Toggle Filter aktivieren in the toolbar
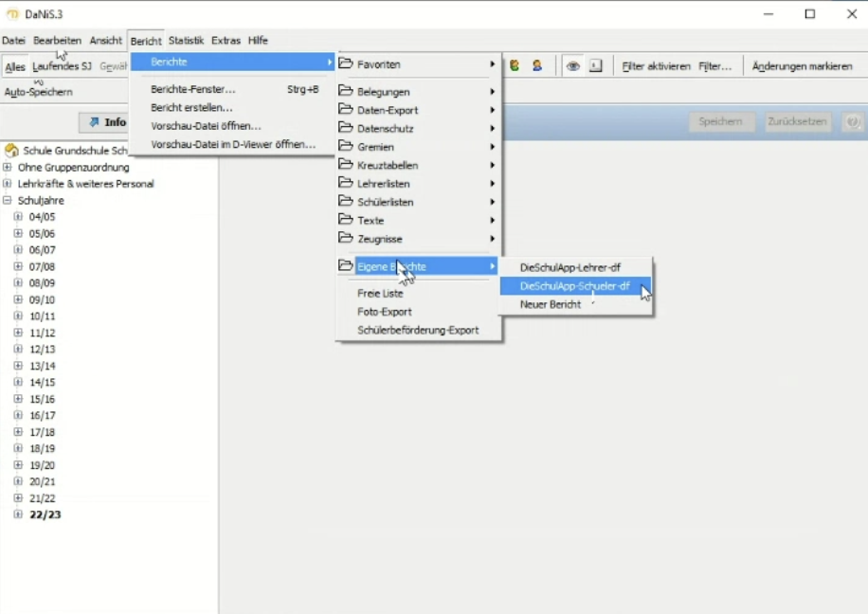This screenshot has width=868, height=614. click(x=656, y=66)
